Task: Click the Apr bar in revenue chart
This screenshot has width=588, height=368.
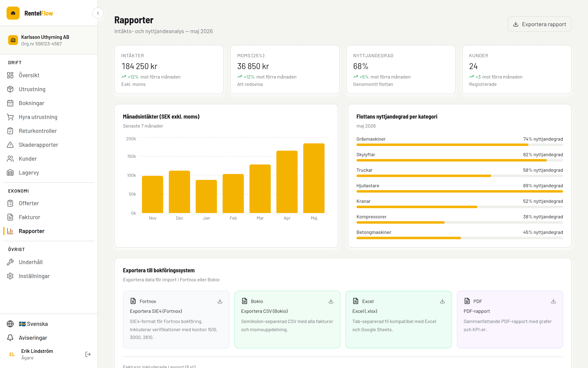Action: coord(287,182)
